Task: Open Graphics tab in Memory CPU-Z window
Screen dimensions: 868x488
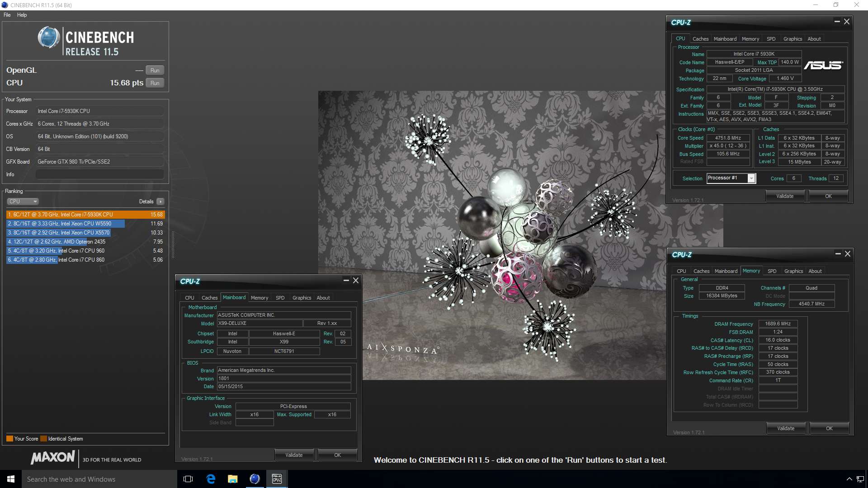Action: (x=793, y=271)
